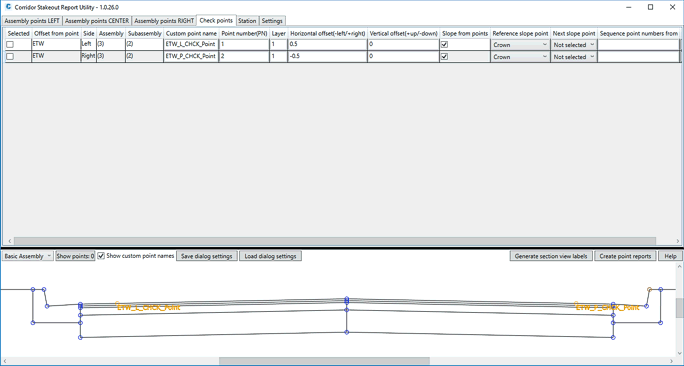The image size is (684, 366).
Task: Switch to the Assembly points LEFT tab
Action: tap(32, 21)
